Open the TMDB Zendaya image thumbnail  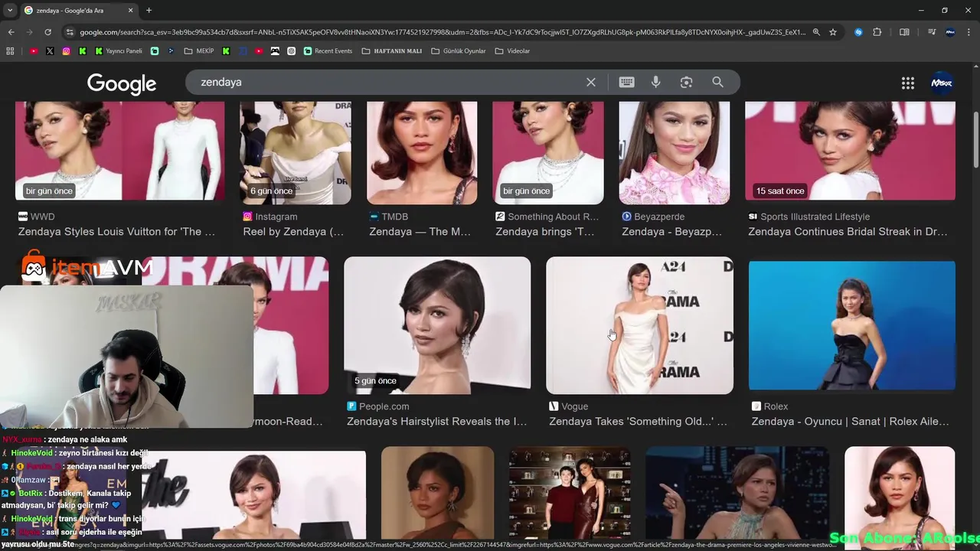(x=422, y=152)
